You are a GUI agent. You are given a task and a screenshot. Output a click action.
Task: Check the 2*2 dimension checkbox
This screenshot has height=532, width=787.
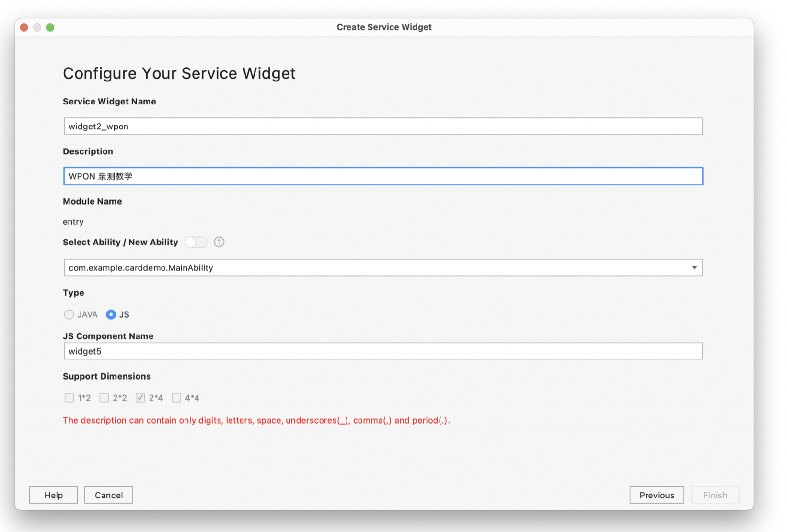(x=104, y=398)
